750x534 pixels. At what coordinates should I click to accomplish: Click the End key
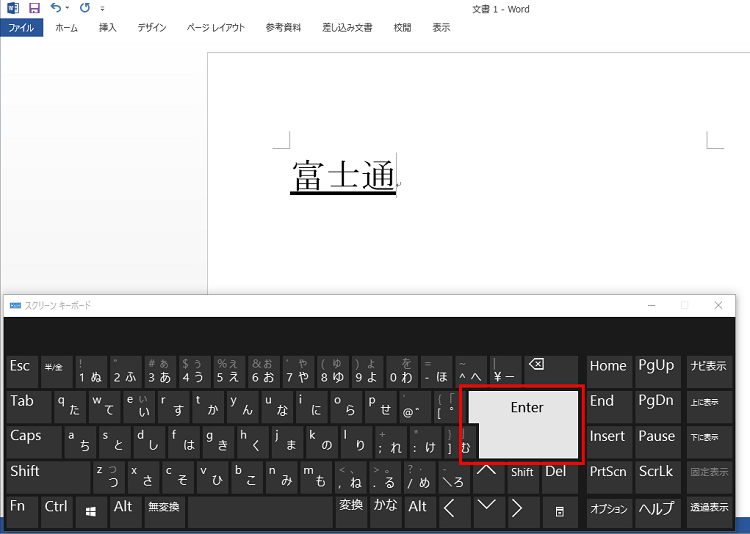point(609,407)
